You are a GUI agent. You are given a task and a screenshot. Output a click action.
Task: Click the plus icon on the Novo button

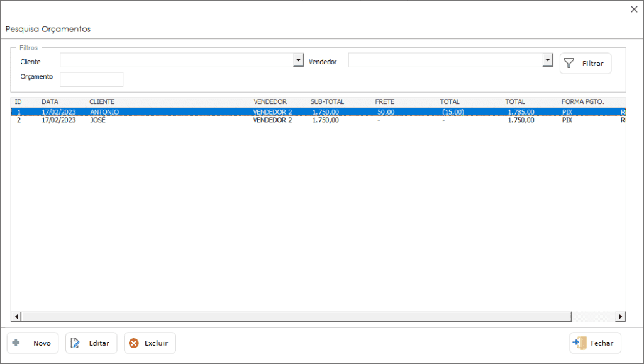(x=15, y=343)
